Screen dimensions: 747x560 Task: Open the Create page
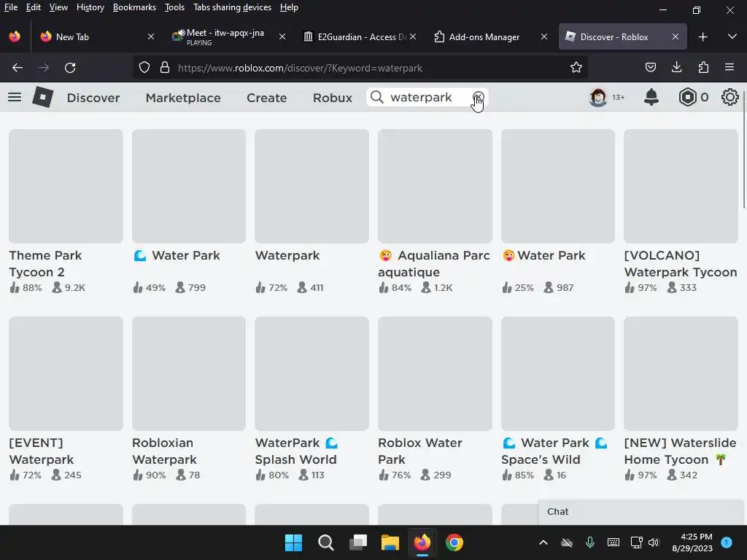tap(266, 98)
